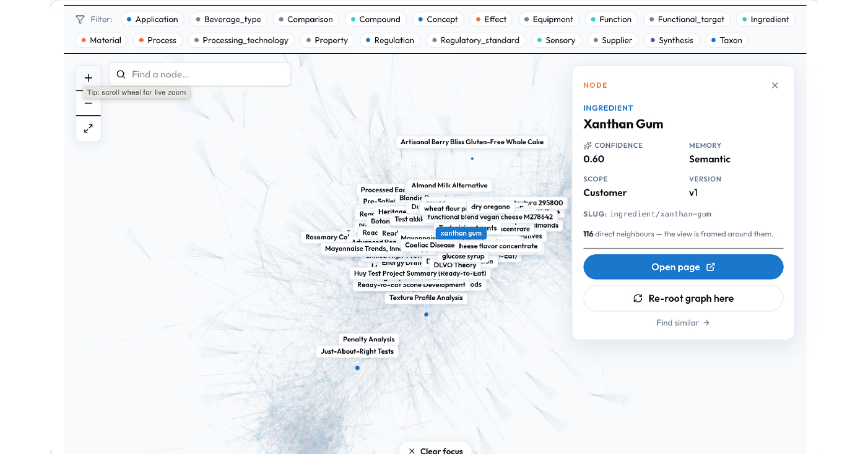
Task: Select the Texture Profile Analysis node label
Action: click(x=426, y=298)
